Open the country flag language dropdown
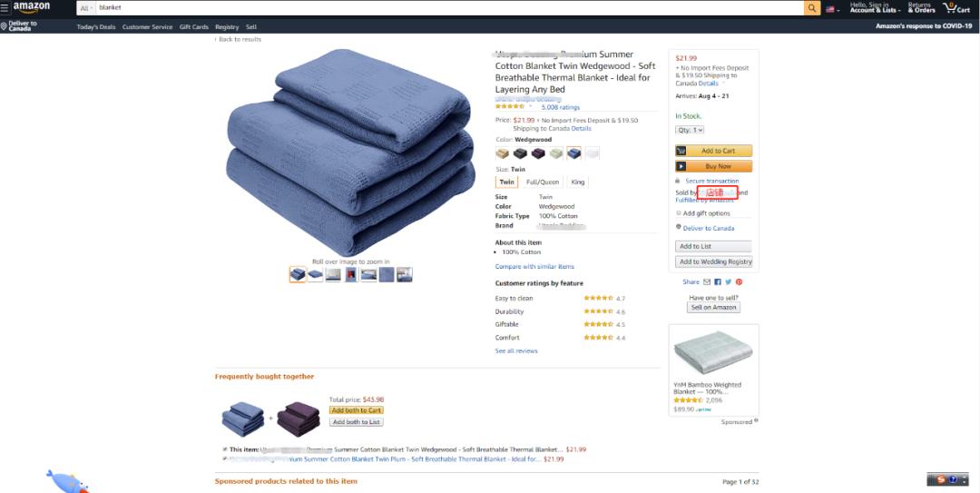Viewport: 980px width, 493px height. [x=833, y=9]
